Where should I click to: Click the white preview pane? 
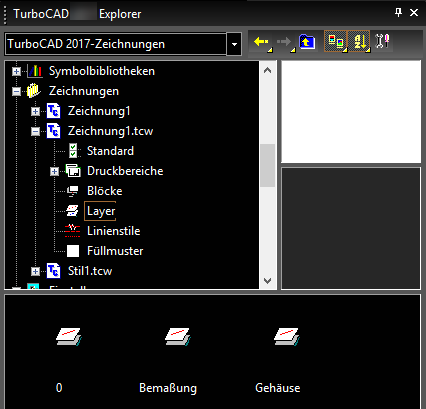tap(351, 112)
